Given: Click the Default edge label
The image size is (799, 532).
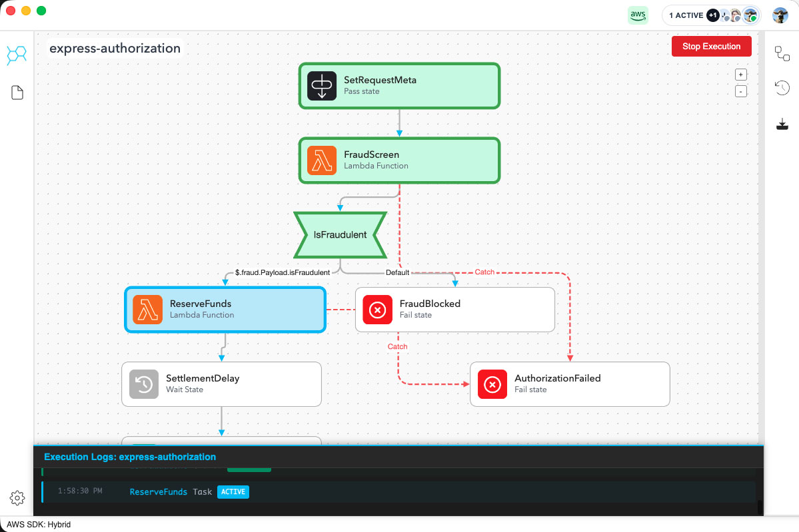Looking at the screenshot, I should click(x=397, y=272).
